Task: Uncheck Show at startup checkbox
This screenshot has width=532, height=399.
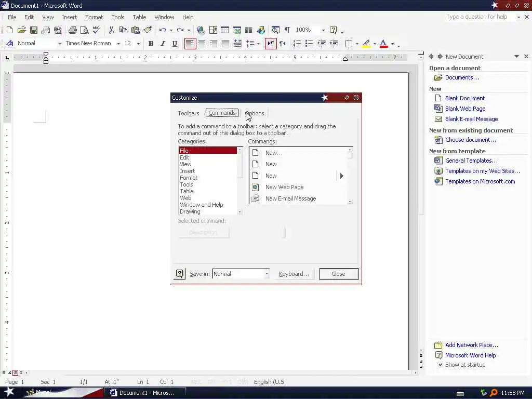Action: (x=440, y=365)
